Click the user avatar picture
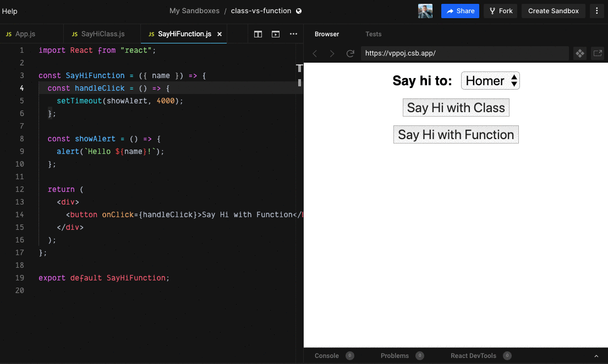The width and height of the screenshot is (608, 364). 425,10
